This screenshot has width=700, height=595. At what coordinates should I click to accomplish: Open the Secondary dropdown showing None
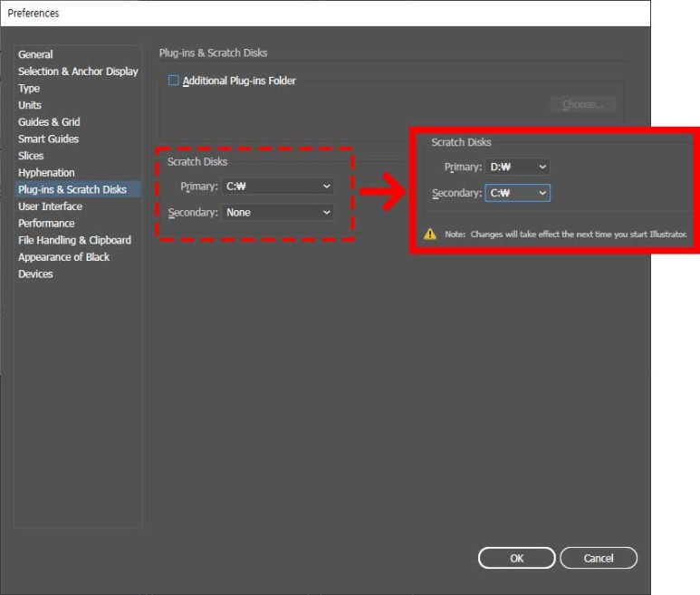pos(278,213)
